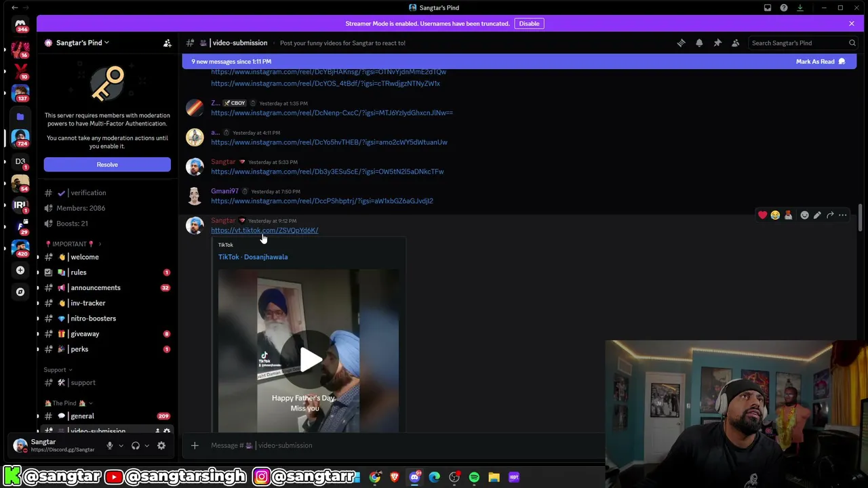Dismiss the Streamer Mode banner
This screenshot has height=488, width=868.
(852, 24)
